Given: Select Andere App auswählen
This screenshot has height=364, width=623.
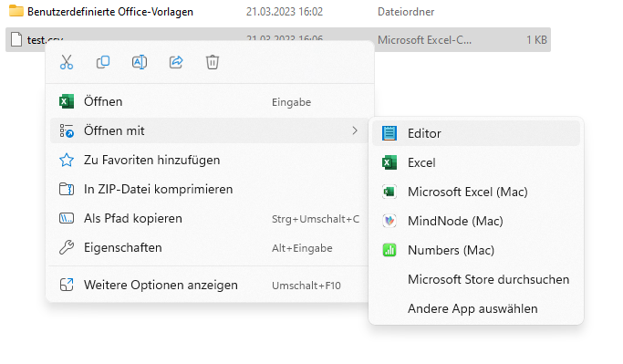Looking at the screenshot, I should click(476, 308).
